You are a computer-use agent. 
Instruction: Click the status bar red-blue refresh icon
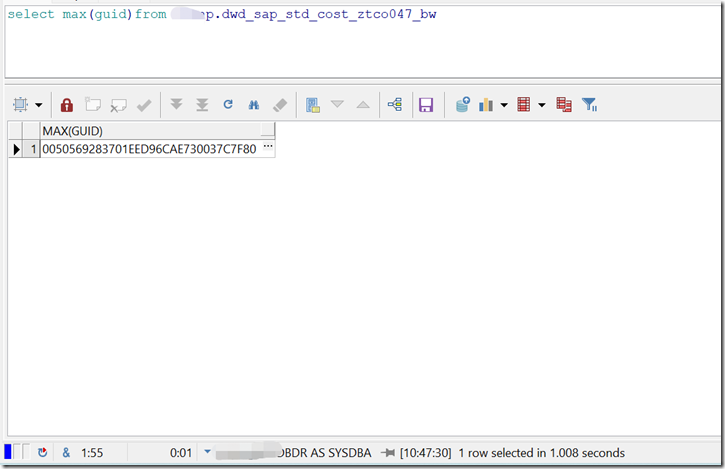(x=43, y=452)
